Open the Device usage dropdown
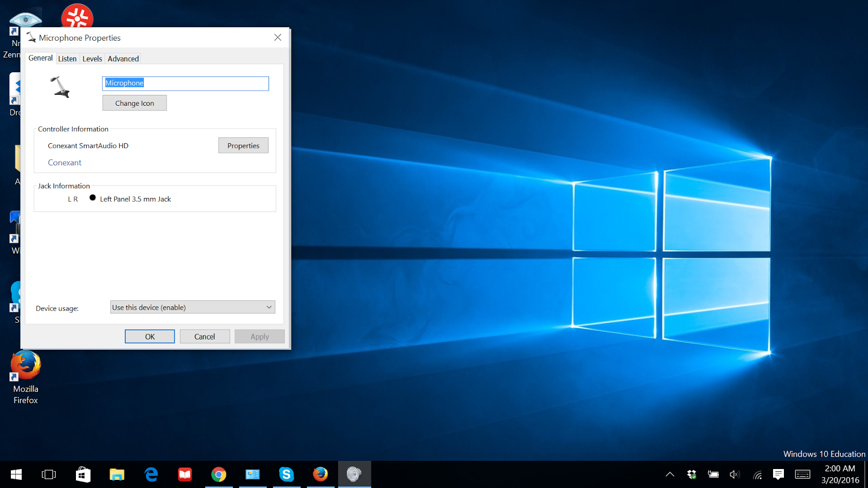 [192, 307]
